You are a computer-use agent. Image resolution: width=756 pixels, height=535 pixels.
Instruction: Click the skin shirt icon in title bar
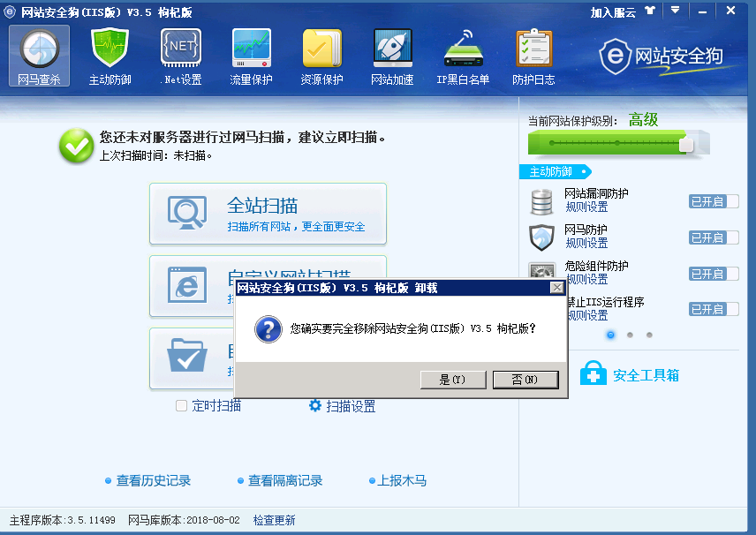click(x=650, y=11)
